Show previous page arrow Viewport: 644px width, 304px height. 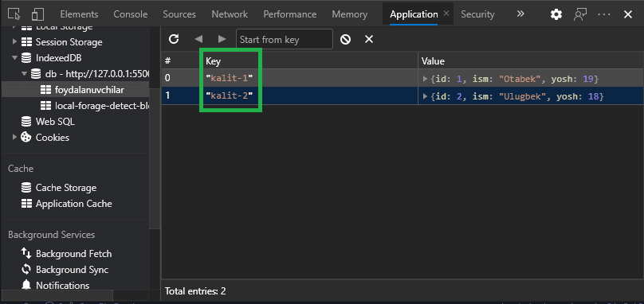(198, 39)
